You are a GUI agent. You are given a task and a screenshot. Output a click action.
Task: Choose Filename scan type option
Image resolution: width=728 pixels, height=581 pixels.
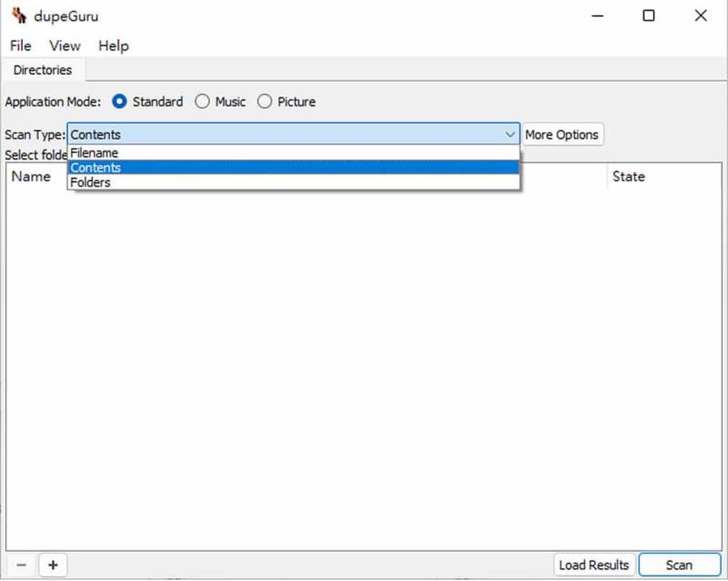(x=293, y=153)
